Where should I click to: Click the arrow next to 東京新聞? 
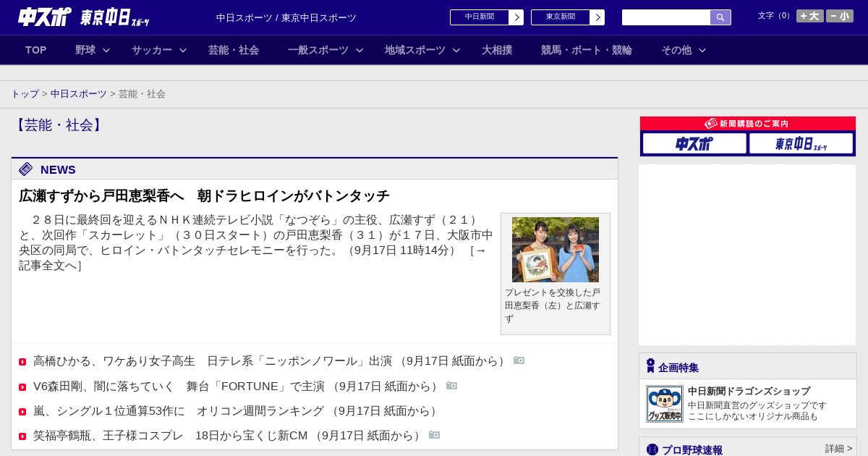(597, 17)
